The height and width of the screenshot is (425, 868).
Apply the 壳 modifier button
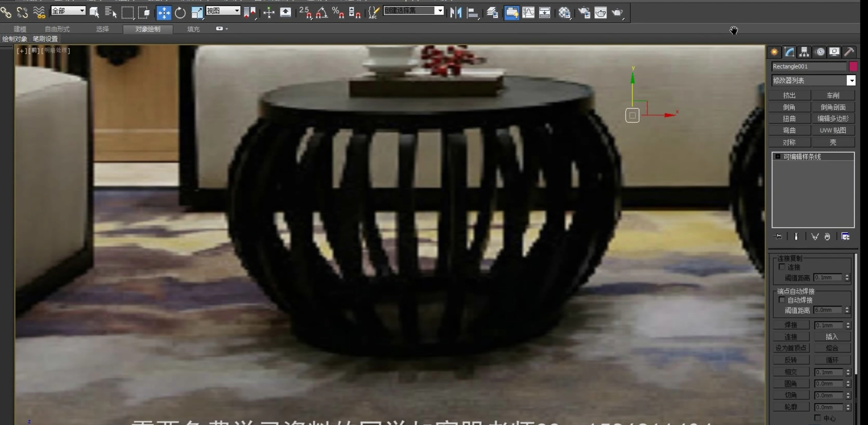tap(833, 142)
